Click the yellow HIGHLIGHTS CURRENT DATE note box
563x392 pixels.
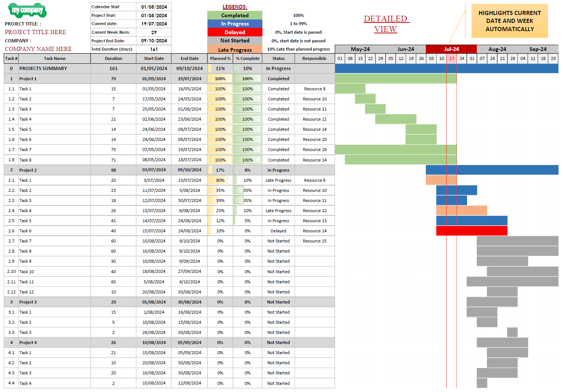point(509,21)
